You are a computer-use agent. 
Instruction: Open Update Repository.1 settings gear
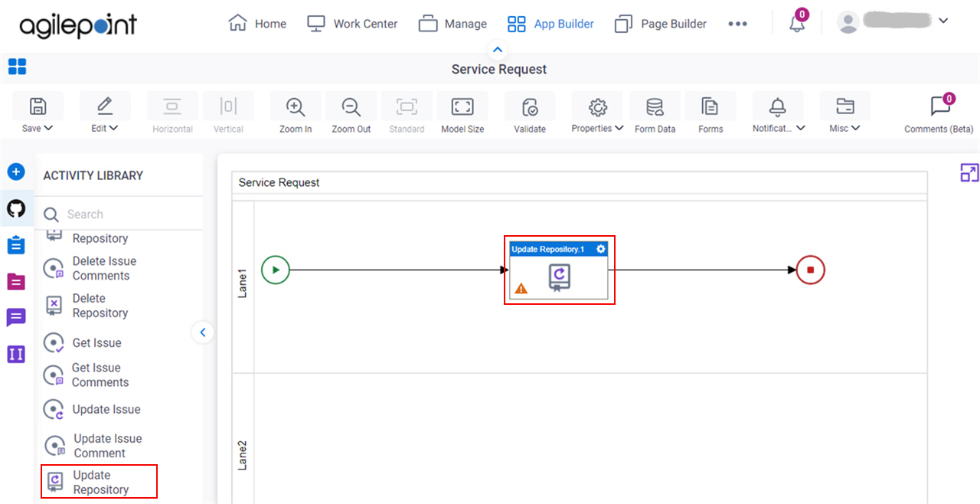point(601,249)
